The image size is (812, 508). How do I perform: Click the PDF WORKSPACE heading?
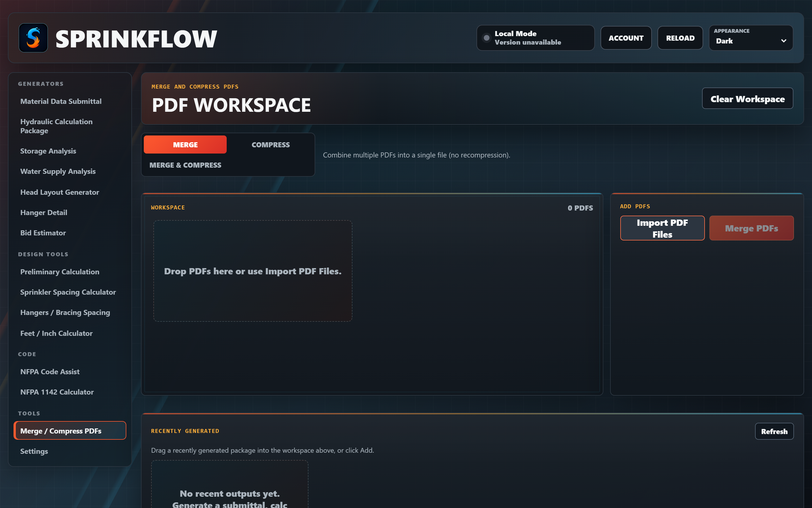coord(231,105)
